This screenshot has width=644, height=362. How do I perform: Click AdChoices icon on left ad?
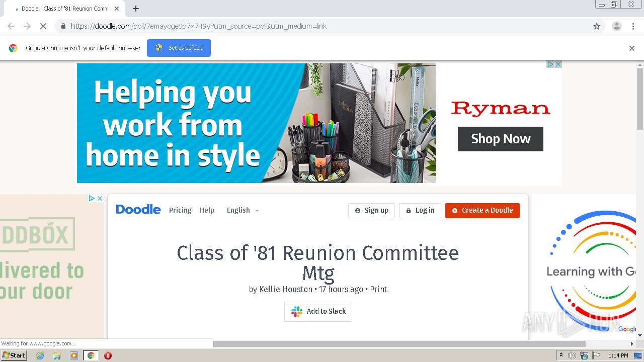(92, 198)
